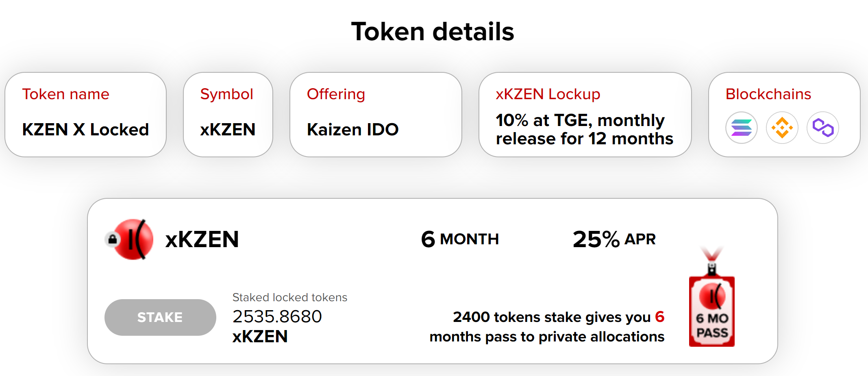This screenshot has width=868, height=376.
Task: Click the Token name card
Action: click(85, 115)
